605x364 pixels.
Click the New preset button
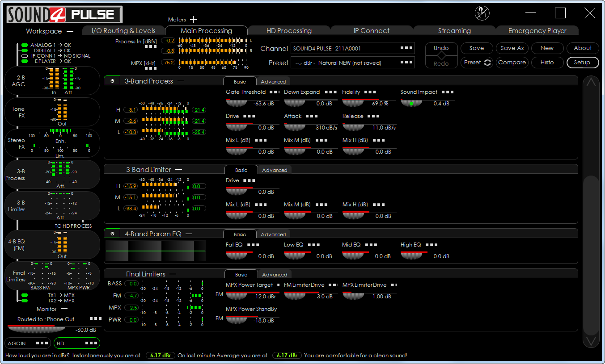[547, 48]
